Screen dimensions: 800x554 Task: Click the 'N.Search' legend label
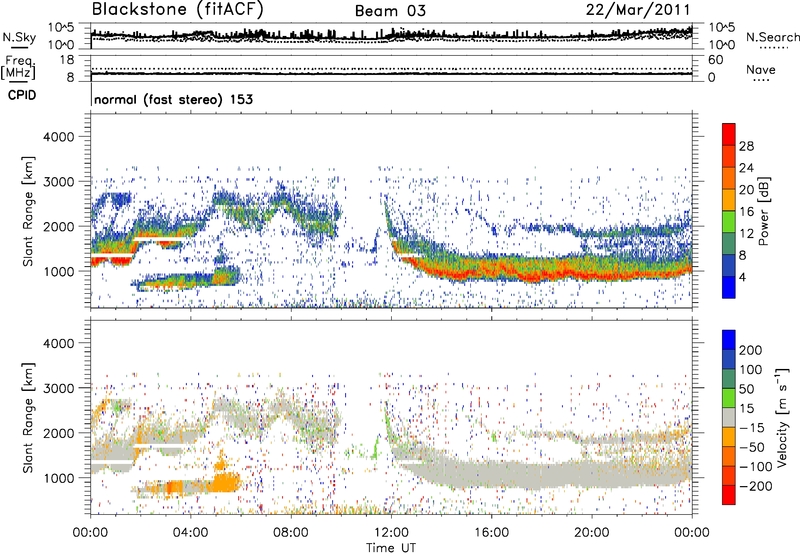(x=772, y=37)
